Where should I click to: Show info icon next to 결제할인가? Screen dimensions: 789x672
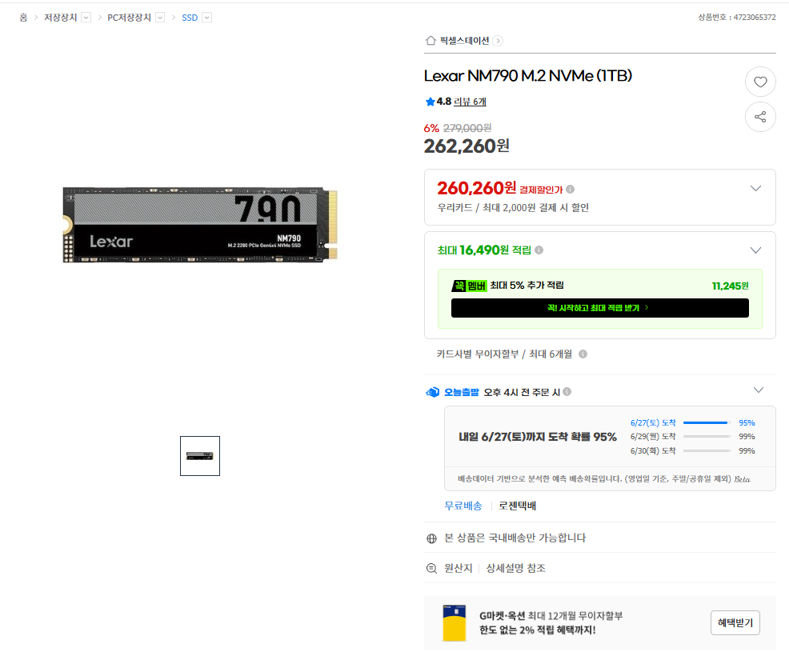point(570,189)
